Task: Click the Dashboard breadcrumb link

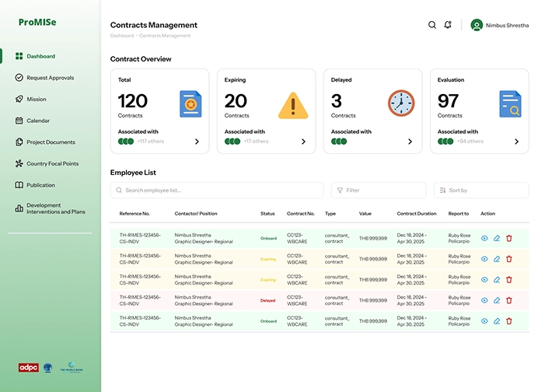Action: 122,36
